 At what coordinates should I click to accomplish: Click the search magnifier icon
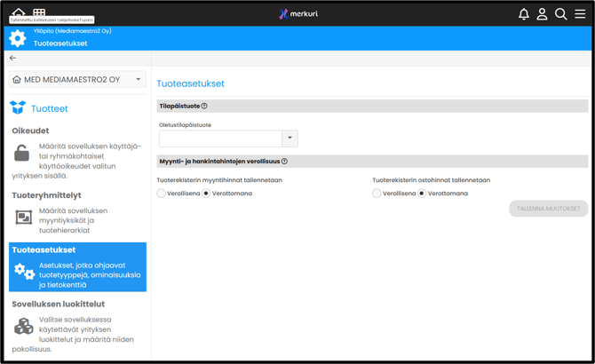tap(560, 14)
